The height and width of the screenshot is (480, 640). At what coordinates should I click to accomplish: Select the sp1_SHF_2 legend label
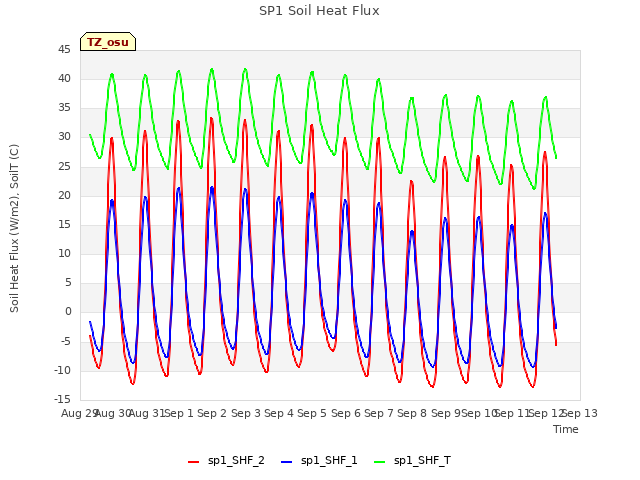pos(236,460)
